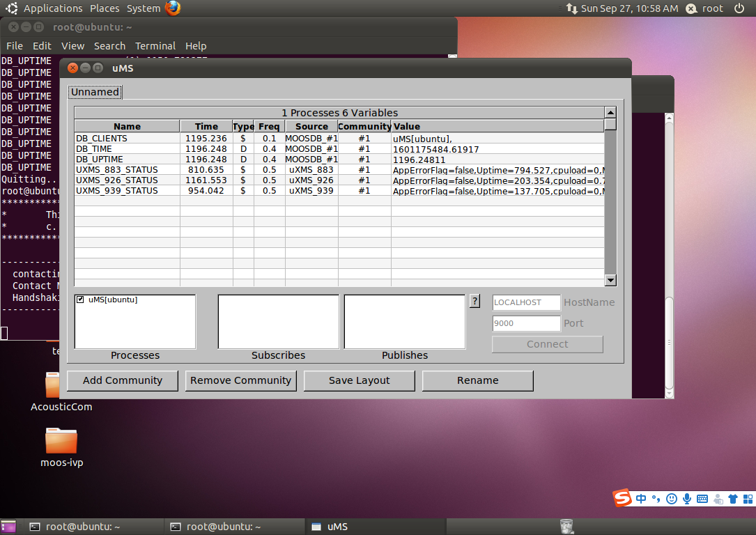The width and height of the screenshot is (756, 535).
Task: Click the Value column header
Action: [x=497, y=126]
